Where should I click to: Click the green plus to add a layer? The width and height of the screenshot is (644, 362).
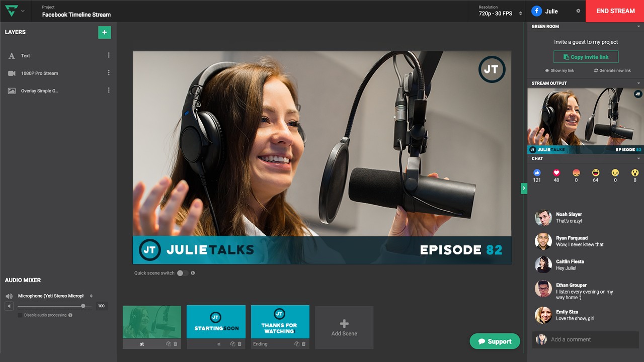tap(104, 32)
